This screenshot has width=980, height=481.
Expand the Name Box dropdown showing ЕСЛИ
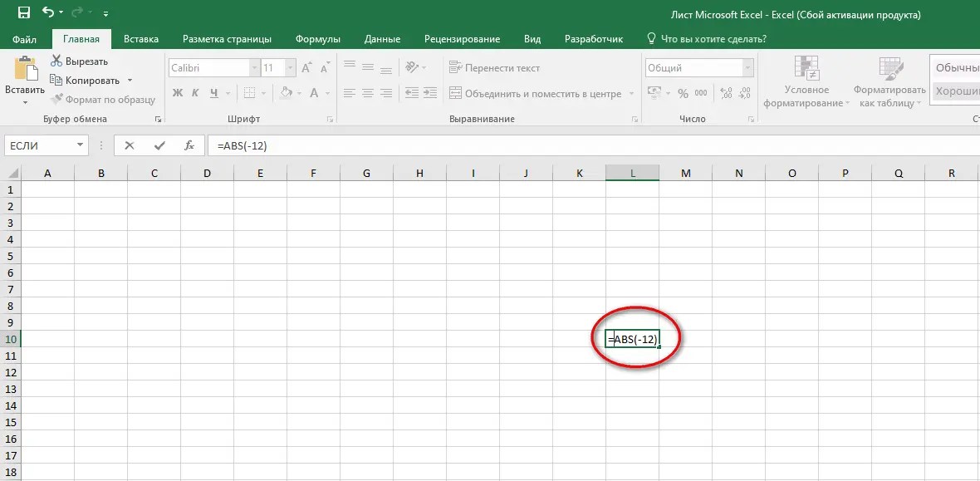78,145
